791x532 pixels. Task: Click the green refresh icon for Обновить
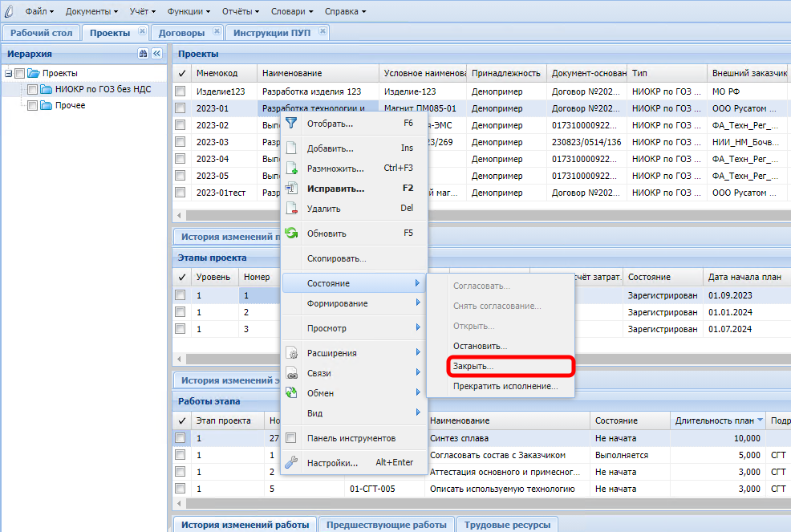coord(291,234)
